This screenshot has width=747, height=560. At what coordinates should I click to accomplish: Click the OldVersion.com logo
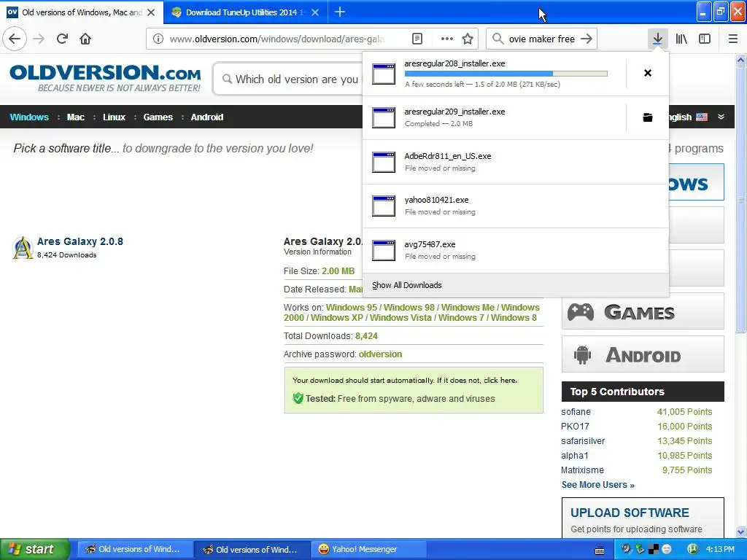coord(105,78)
